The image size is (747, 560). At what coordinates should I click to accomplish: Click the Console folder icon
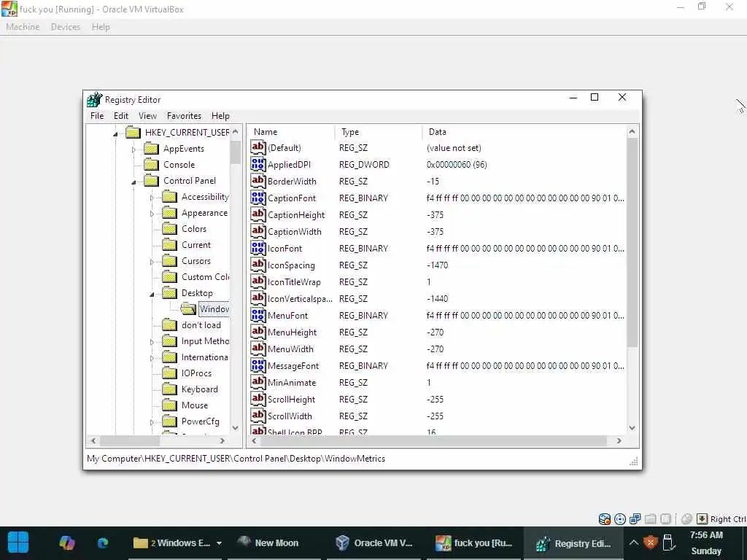(x=151, y=165)
